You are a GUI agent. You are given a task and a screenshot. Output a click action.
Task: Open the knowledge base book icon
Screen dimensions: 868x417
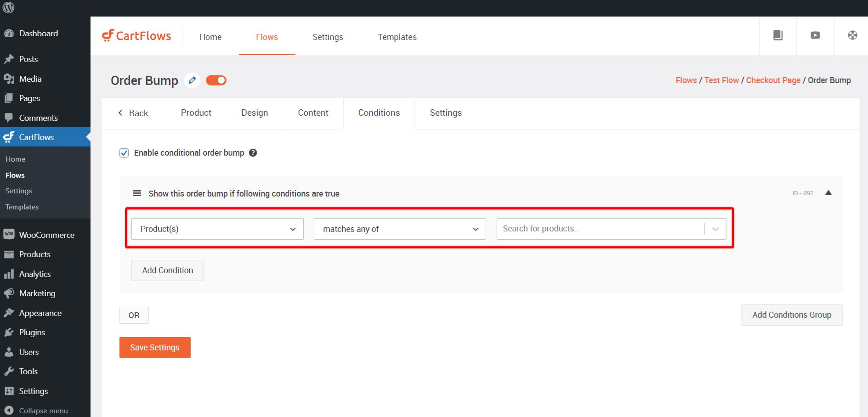click(x=777, y=35)
